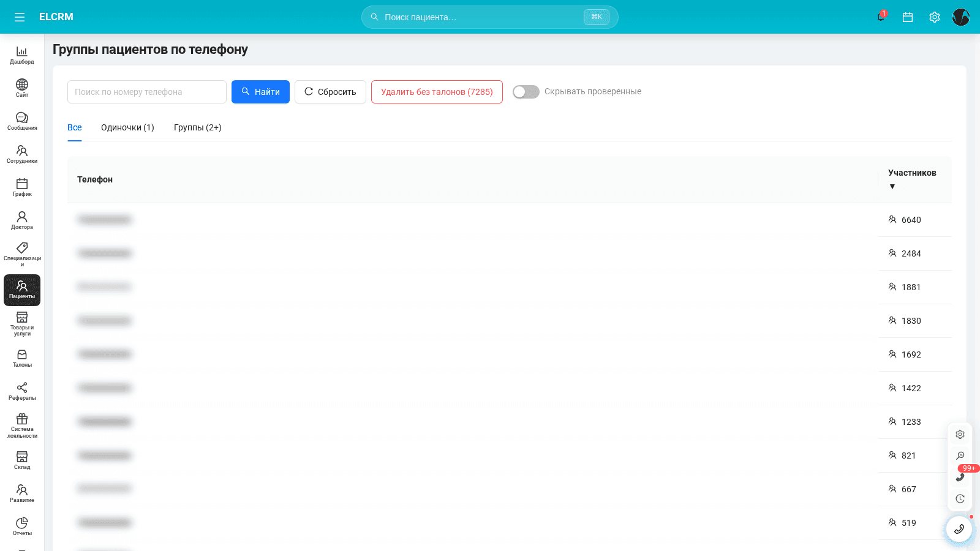Click the group with 519 participants
The image size is (980, 551).
[510, 523]
